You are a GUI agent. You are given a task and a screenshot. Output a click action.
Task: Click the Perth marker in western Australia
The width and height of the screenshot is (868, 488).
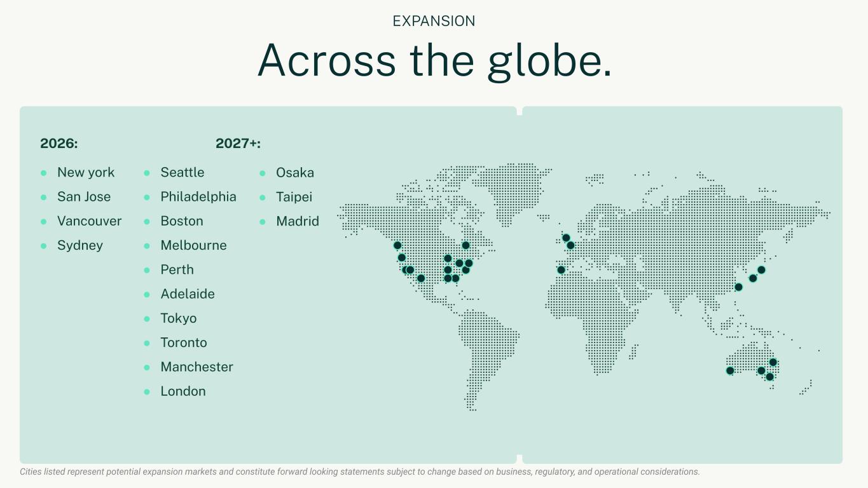click(x=730, y=370)
